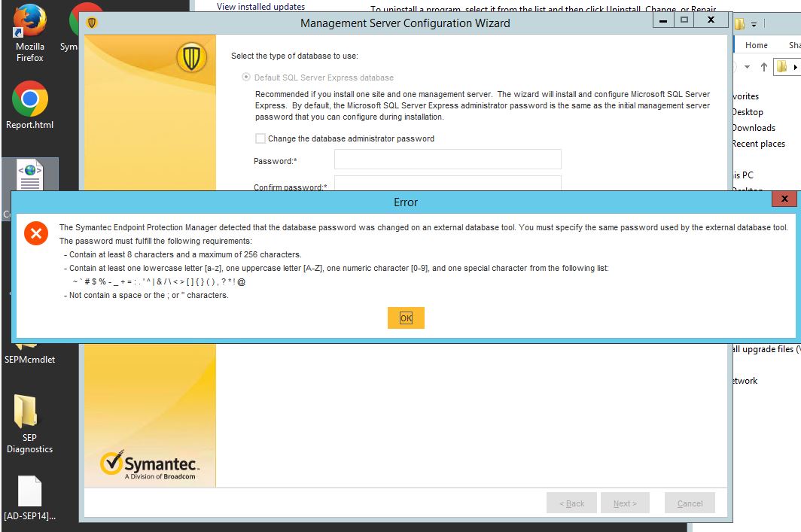Close the Error dialog with red X

tap(784, 199)
